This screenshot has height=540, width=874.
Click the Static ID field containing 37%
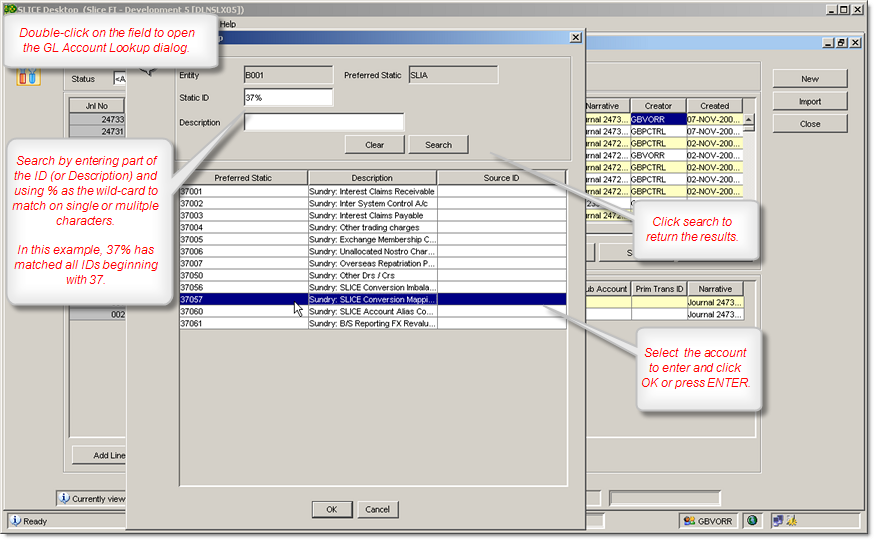pyautogui.click(x=288, y=97)
